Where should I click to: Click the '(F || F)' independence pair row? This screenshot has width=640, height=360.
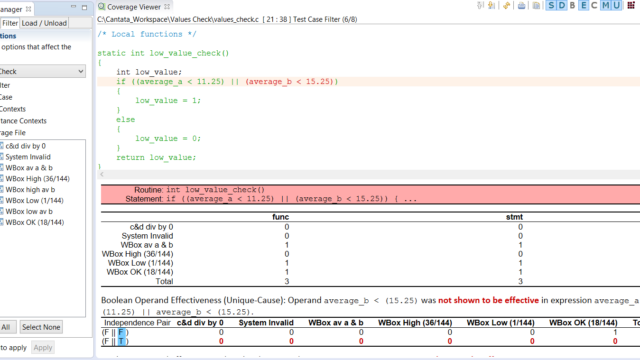coord(115,332)
